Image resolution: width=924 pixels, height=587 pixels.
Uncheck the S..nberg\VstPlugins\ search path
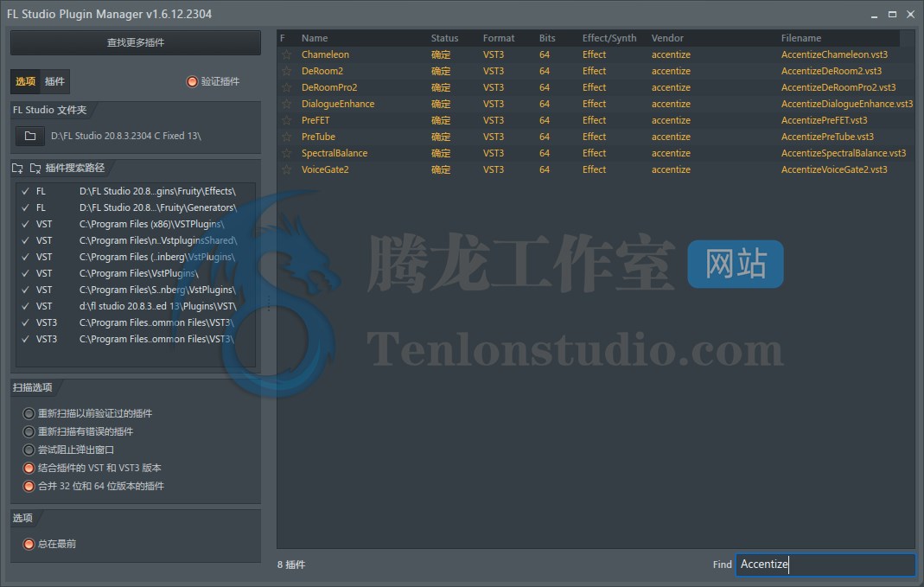(25, 290)
